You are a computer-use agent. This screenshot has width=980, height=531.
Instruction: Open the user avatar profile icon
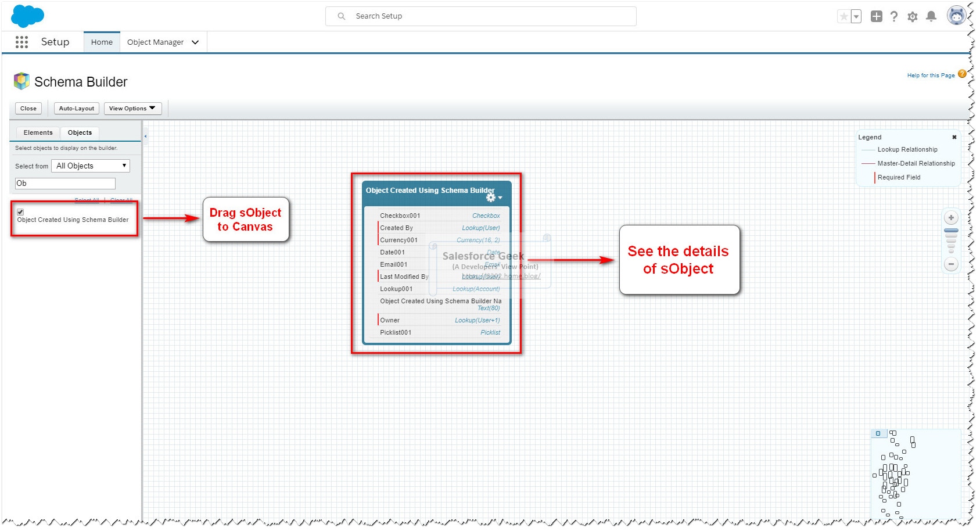[x=956, y=16]
